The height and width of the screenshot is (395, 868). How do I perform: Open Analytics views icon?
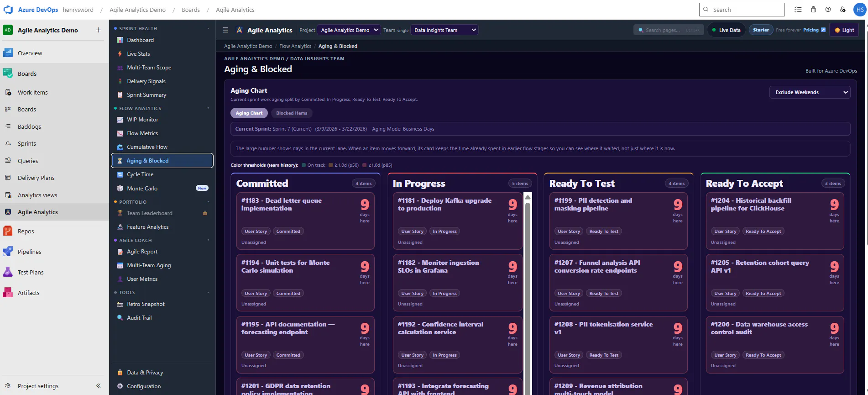pos(8,195)
